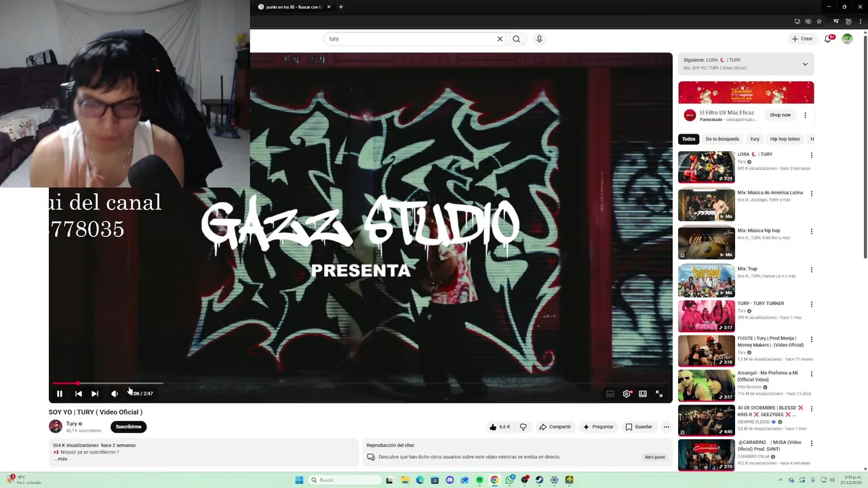This screenshot has width=868, height=488.
Task: Open the Mix: Trap thumbnail
Action: pyautogui.click(x=706, y=281)
